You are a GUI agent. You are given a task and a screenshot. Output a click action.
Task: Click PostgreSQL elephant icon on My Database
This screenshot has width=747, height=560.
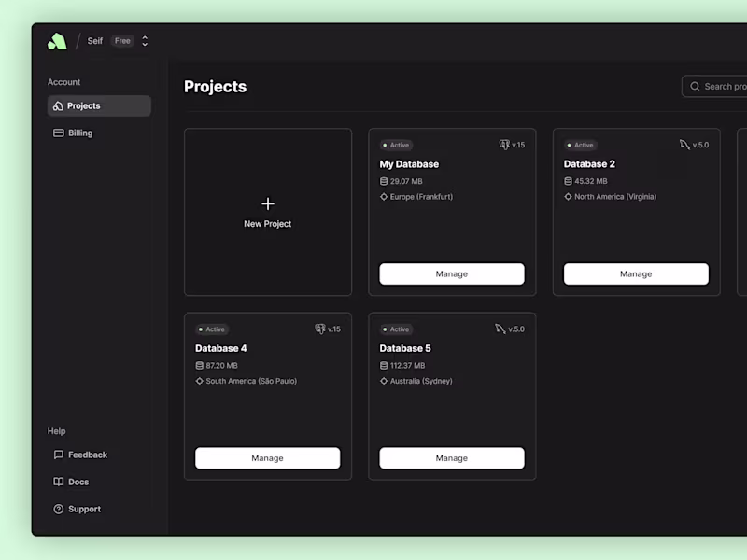pos(504,145)
